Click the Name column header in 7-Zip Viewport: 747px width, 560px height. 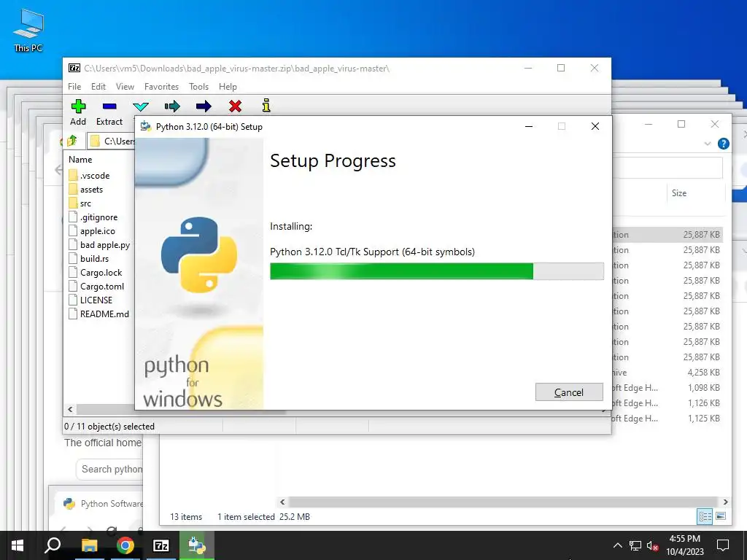click(x=80, y=160)
